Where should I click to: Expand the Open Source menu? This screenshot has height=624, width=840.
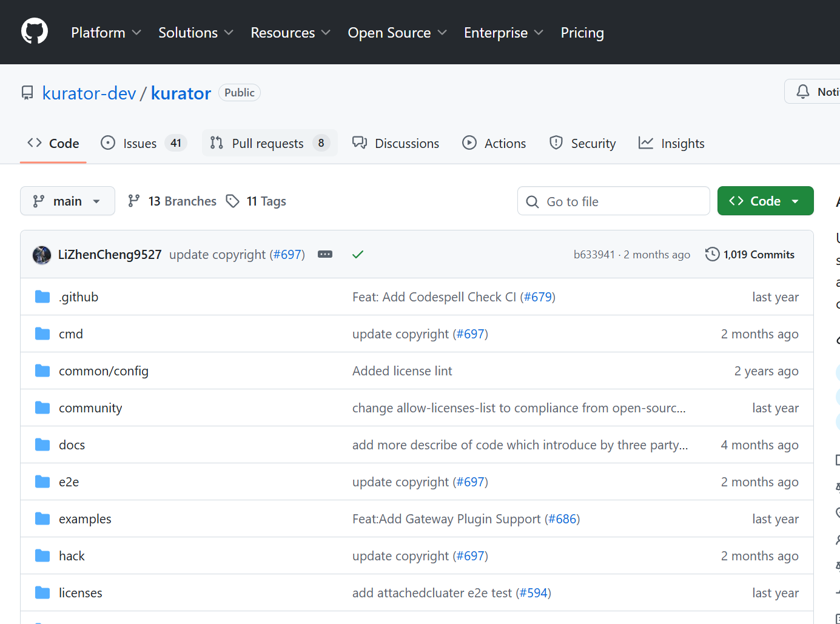397,33
